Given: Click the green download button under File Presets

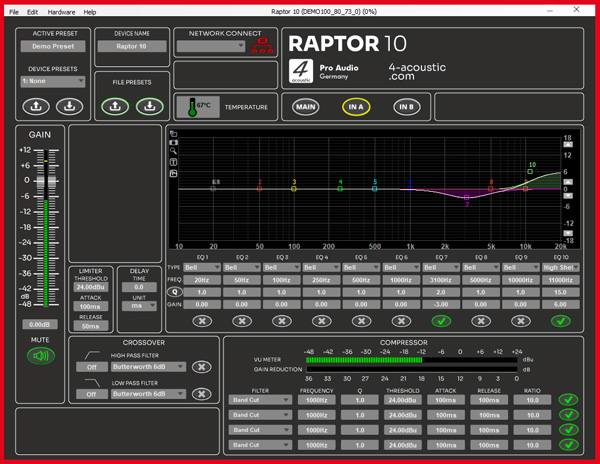Looking at the screenshot, I should point(150,106).
